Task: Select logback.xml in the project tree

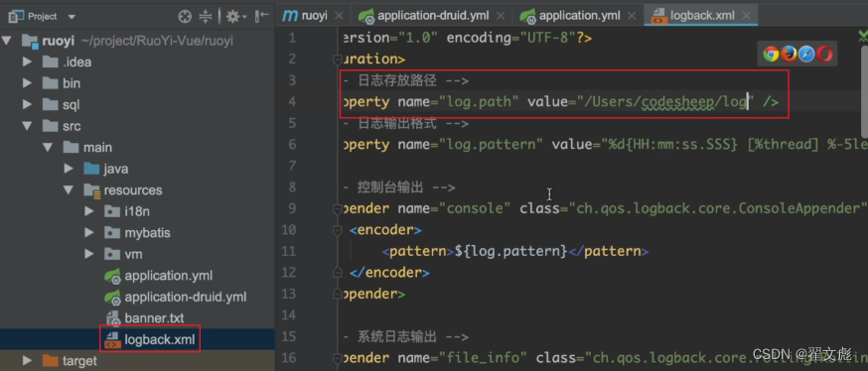Action: pos(160,339)
